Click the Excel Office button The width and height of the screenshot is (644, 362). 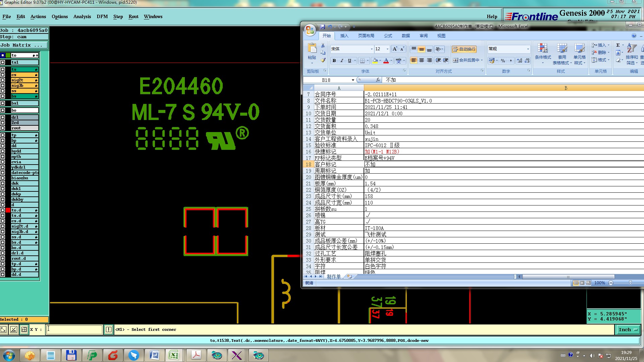point(310,30)
